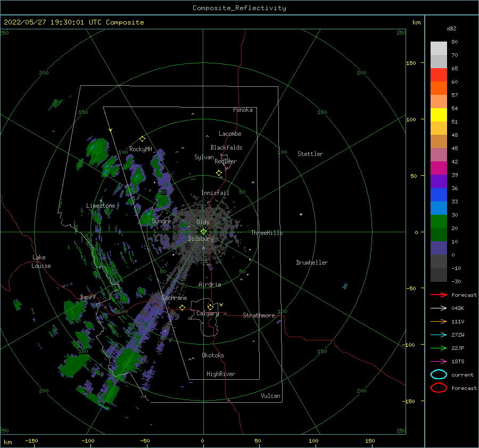Click the yellow km unit label above right axis
Viewport: 479px width, 448px height.
coord(416,22)
